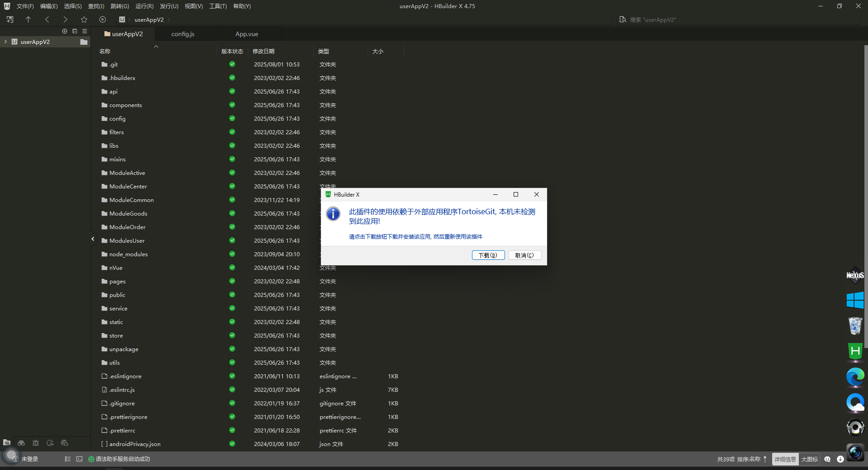Click the chevron after userAppV2 in the breadcrumb
The height and width of the screenshot is (470, 868).
(169, 19)
